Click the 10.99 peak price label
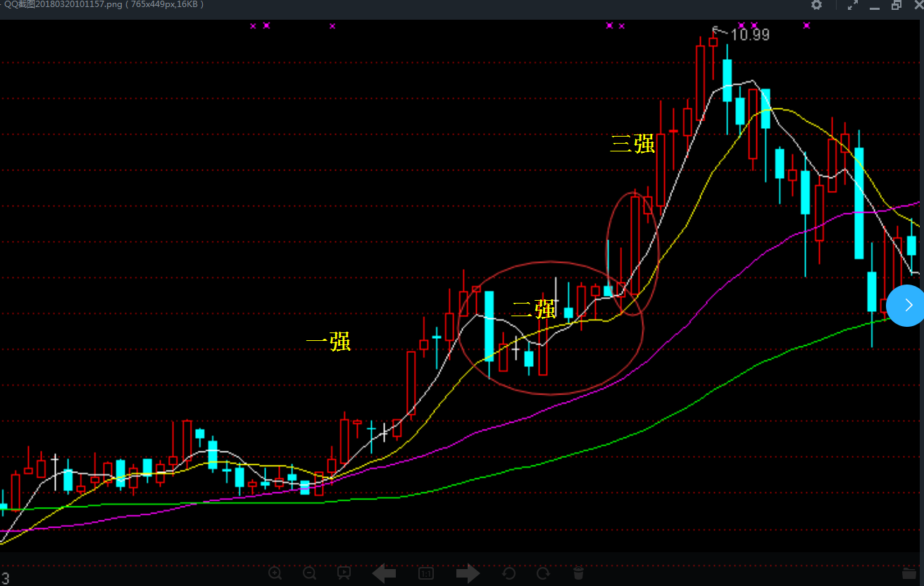The height and width of the screenshot is (586, 924). tap(749, 34)
